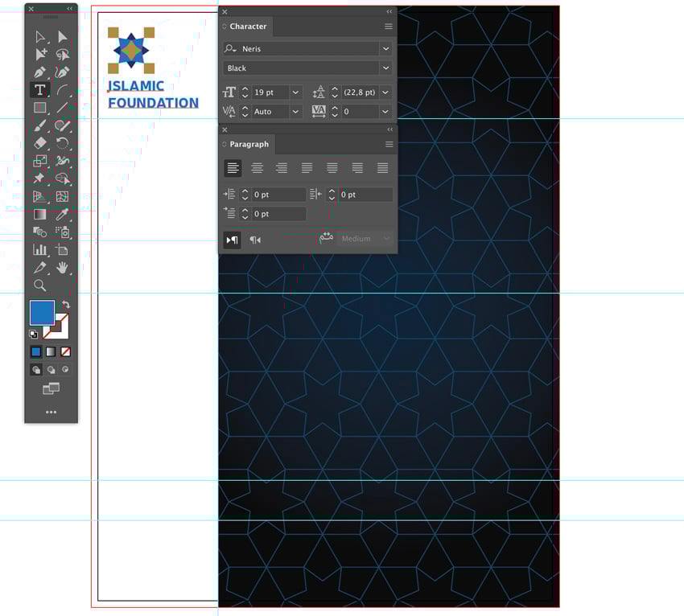684x616 pixels.
Task: Justify with last line aligned left
Action: tap(307, 168)
